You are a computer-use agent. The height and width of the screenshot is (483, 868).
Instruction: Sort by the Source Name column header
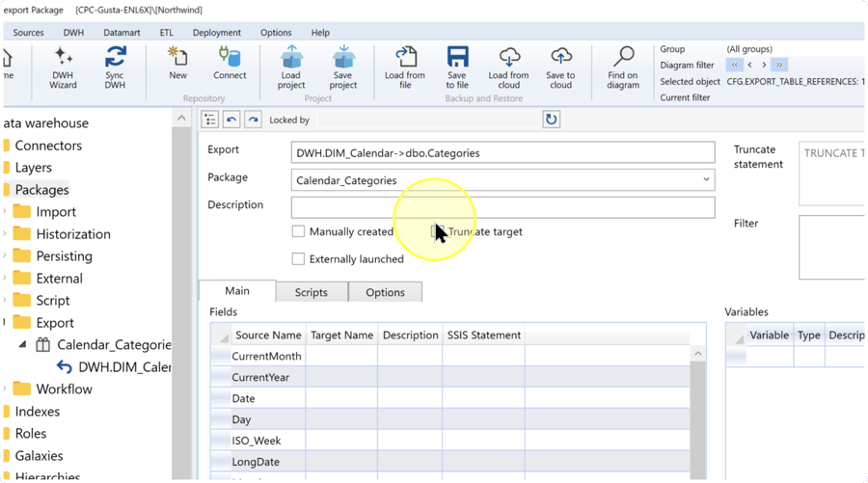pyautogui.click(x=268, y=335)
